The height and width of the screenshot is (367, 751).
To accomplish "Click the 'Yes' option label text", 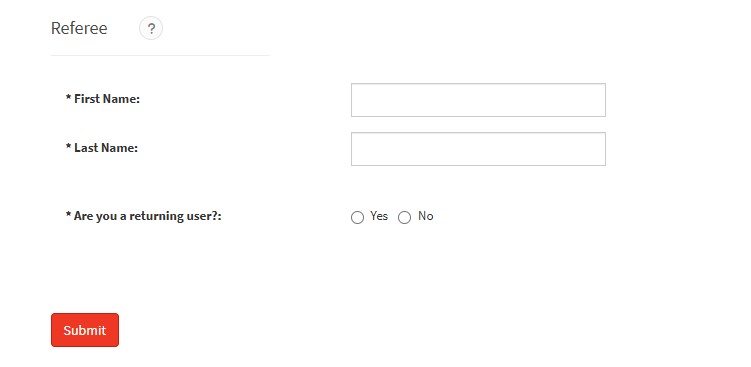I will 379,216.
